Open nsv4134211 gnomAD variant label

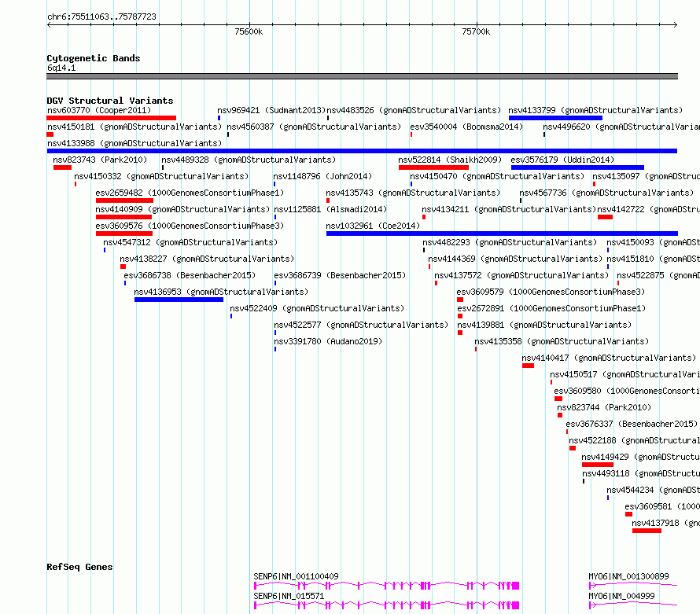point(509,209)
